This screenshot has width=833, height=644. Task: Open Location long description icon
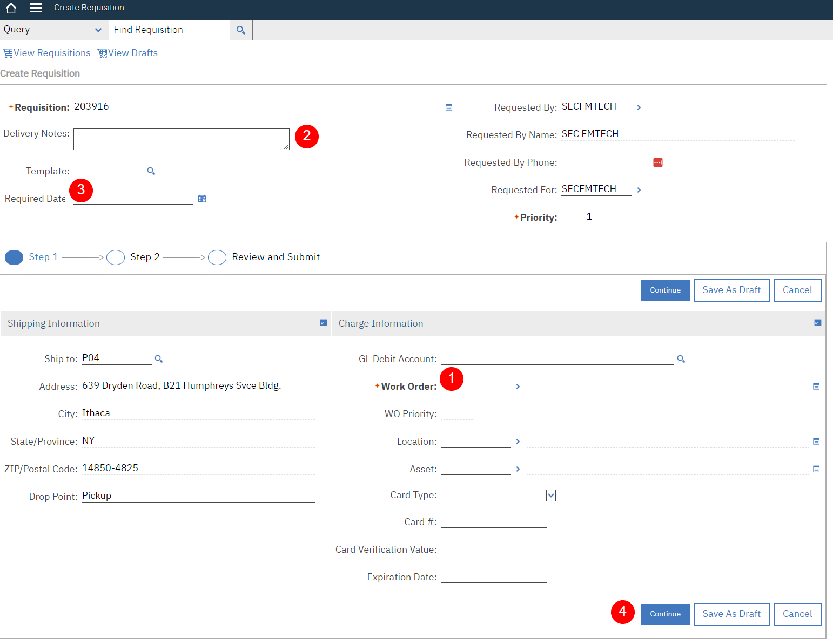(816, 442)
